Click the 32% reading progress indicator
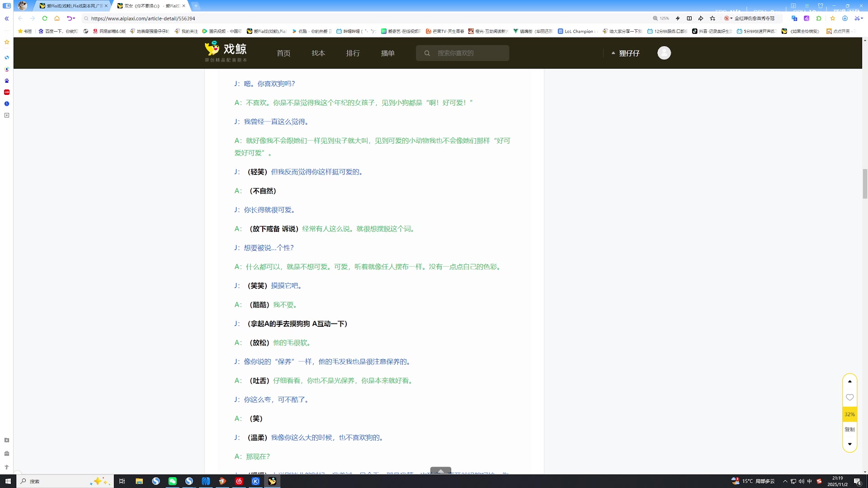The width and height of the screenshot is (868, 488). coord(849,414)
